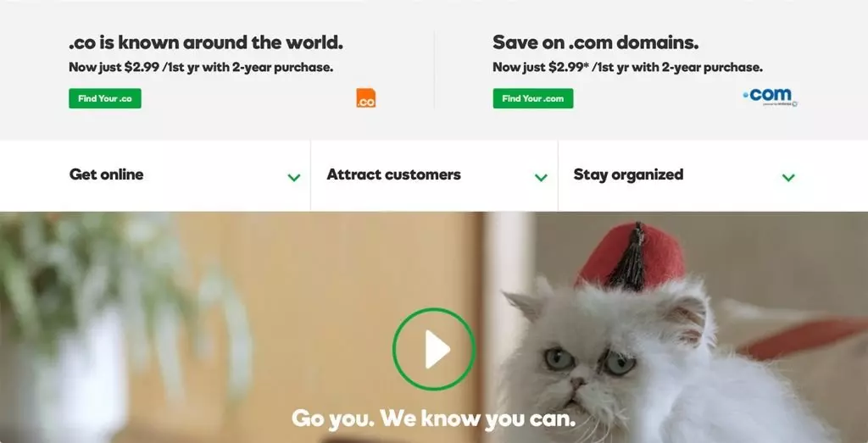Image resolution: width=868 pixels, height=443 pixels.
Task: Expand the Stay organized chevron arrow
Action: point(788,178)
